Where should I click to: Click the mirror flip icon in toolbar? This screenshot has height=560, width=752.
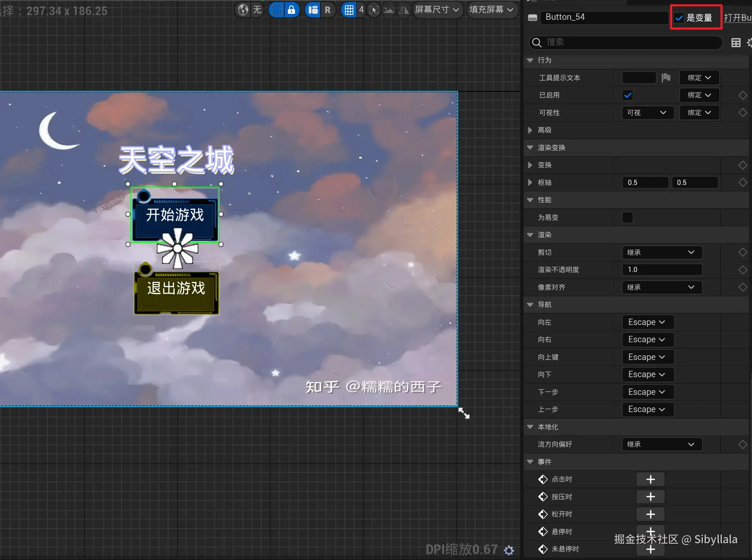404,9
